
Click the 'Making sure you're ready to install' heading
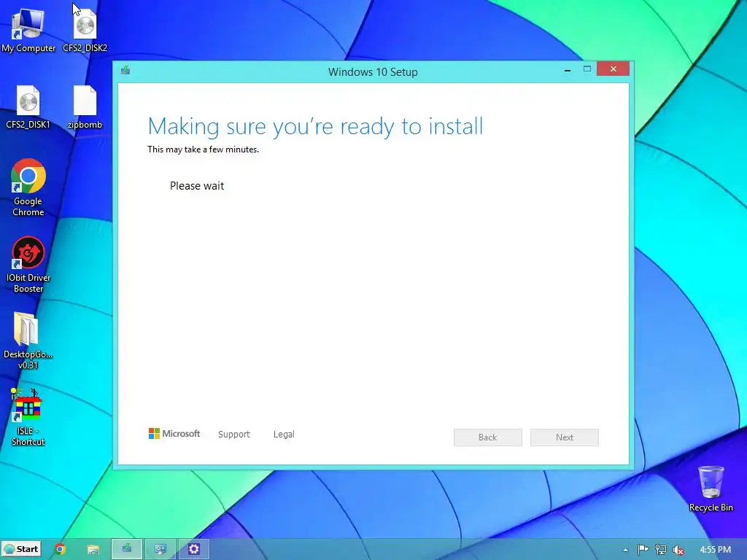[315, 127]
